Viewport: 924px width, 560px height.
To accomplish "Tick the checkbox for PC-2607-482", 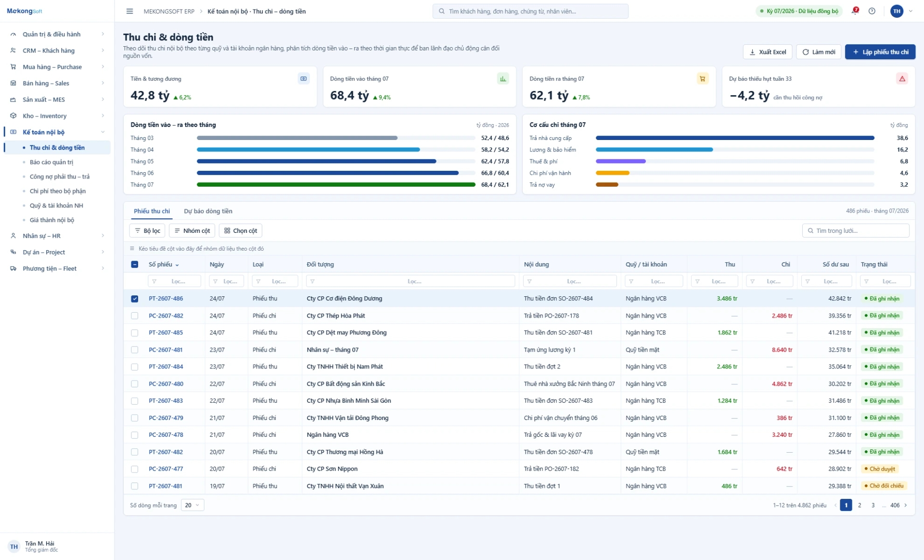I will click(135, 316).
